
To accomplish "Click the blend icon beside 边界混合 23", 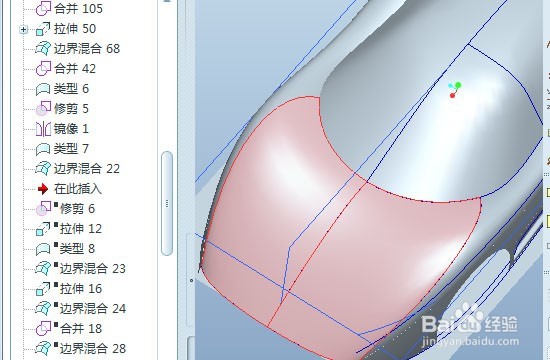I will 43,269.
